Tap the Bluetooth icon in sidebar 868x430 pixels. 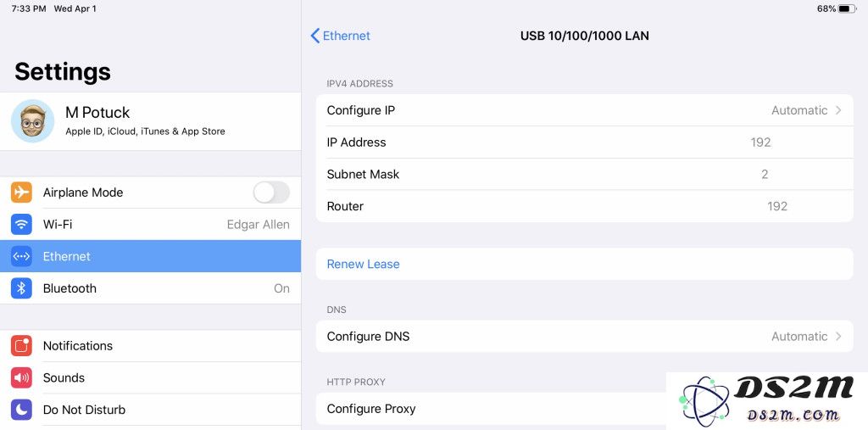pyautogui.click(x=21, y=288)
